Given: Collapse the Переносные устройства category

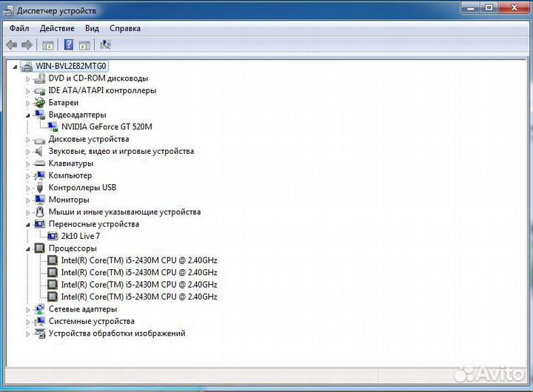Looking at the screenshot, I should pyautogui.click(x=28, y=225).
